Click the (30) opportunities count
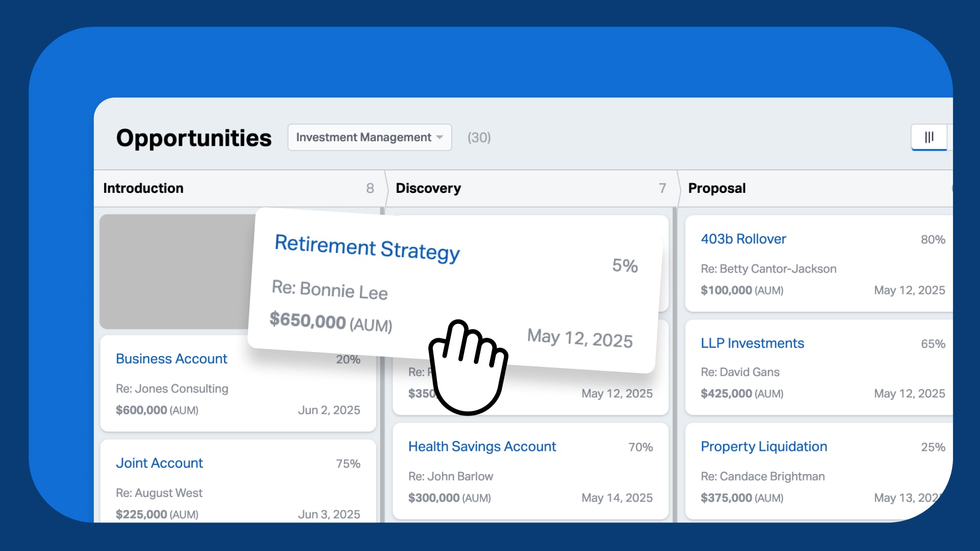The width and height of the screenshot is (980, 551). point(479,137)
